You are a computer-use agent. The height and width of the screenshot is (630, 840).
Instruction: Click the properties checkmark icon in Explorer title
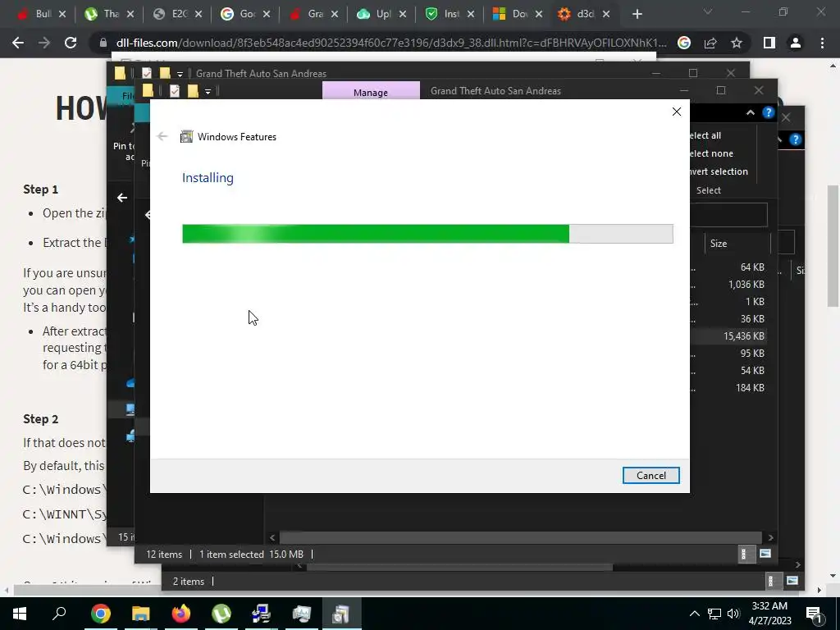(175, 91)
